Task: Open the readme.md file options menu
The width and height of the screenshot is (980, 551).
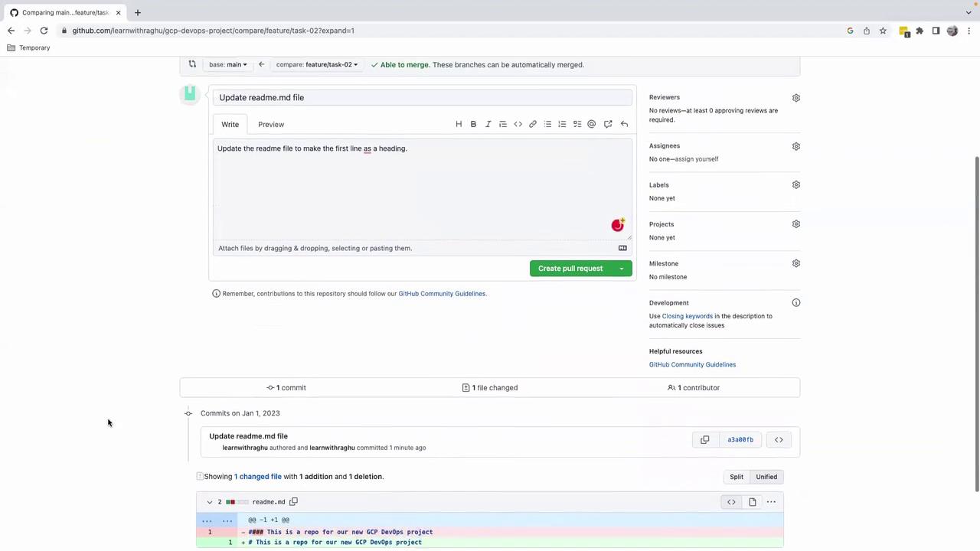Action: coord(771,502)
